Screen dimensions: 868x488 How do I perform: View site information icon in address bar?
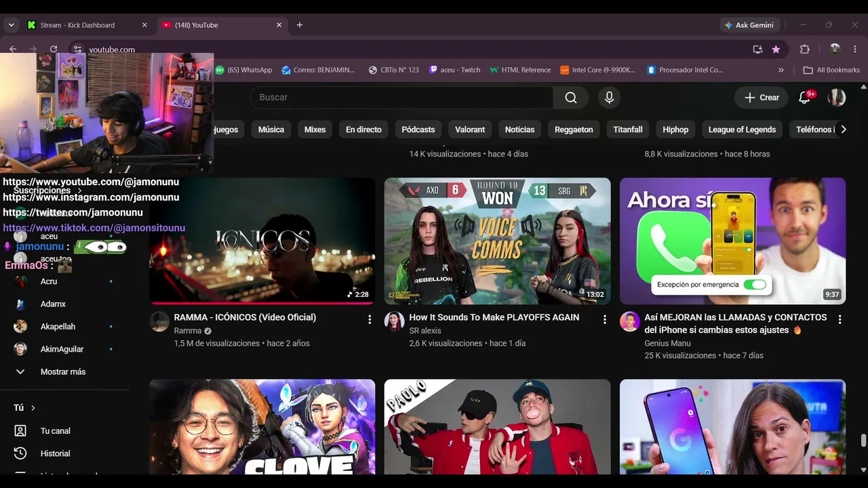tap(78, 49)
